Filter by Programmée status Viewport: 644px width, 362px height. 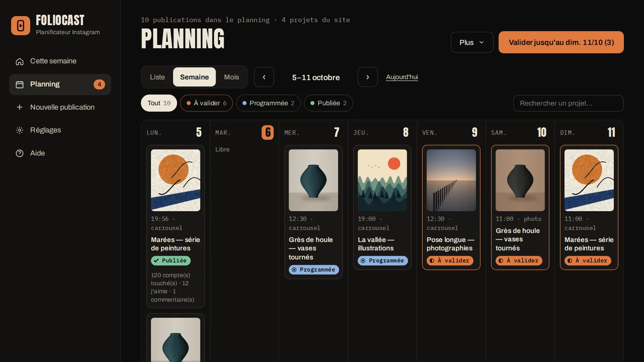[268, 103]
